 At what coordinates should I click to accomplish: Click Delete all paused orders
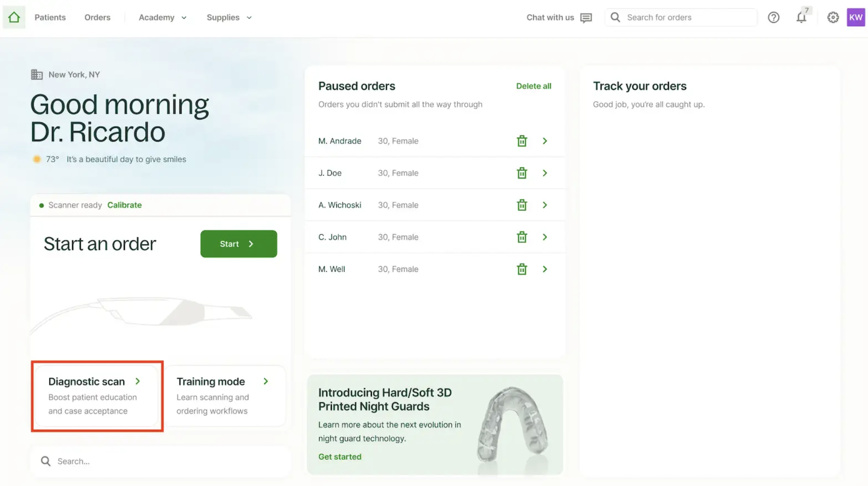pos(533,86)
